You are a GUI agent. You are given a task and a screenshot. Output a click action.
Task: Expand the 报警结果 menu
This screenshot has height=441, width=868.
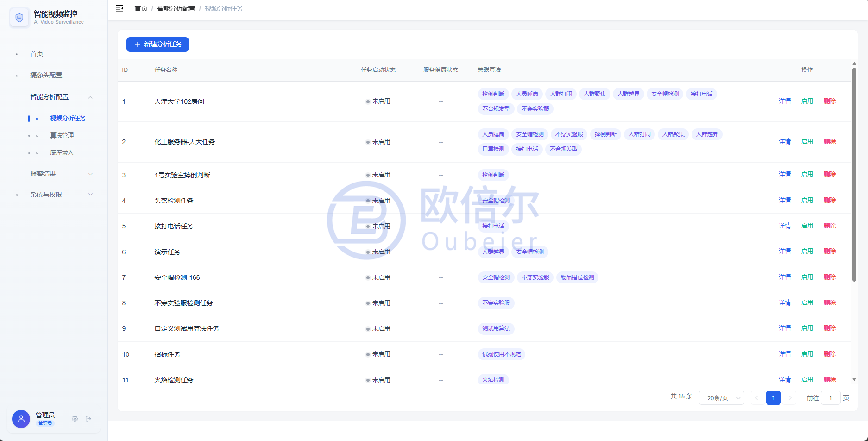tap(90, 174)
